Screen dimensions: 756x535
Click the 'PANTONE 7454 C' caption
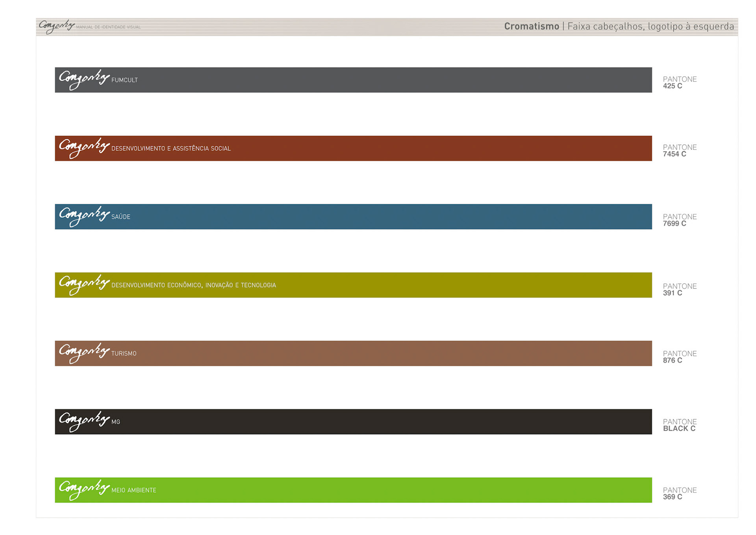680,151
